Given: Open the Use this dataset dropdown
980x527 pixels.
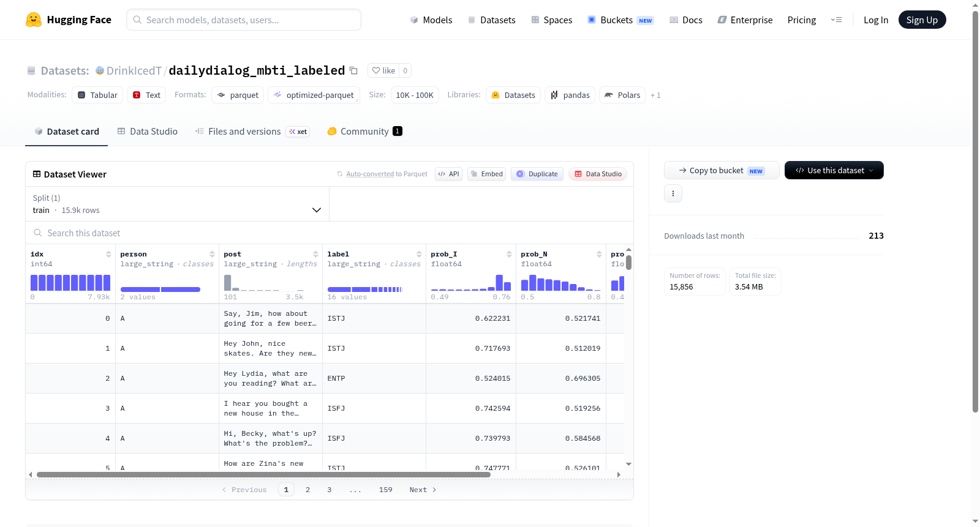Looking at the screenshot, I should point(834,170).
